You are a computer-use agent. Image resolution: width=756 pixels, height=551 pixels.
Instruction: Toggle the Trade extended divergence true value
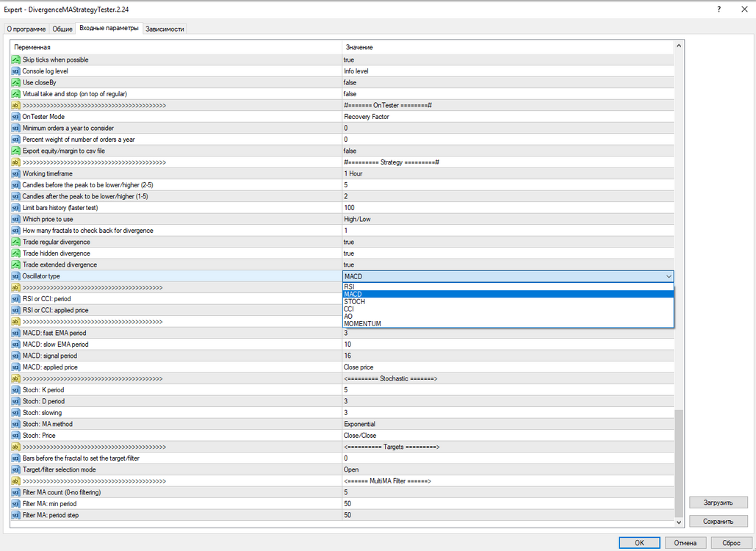(348, 265)
